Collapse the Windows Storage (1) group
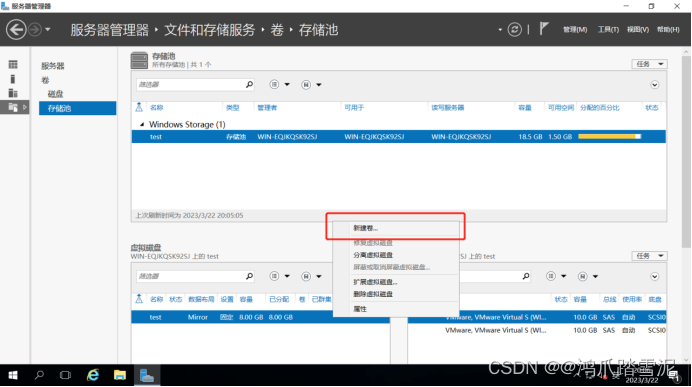Screen dimensions: 692x387 tap(142, 124)
